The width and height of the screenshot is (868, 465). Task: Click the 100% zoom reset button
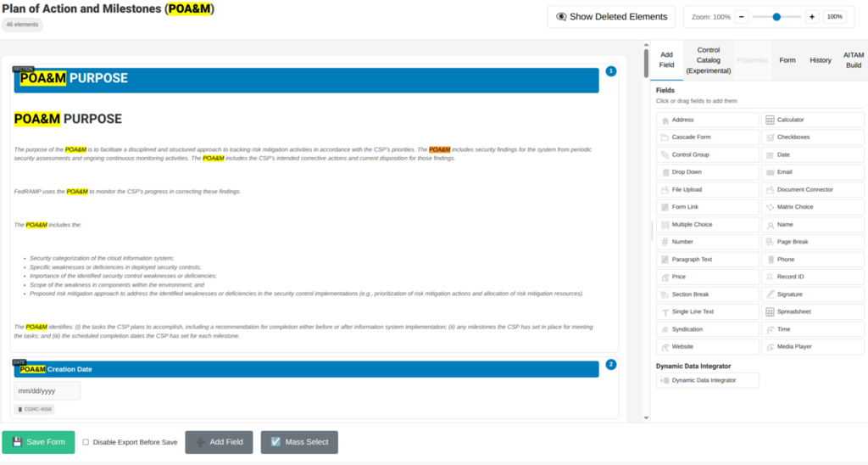(834, 17)
